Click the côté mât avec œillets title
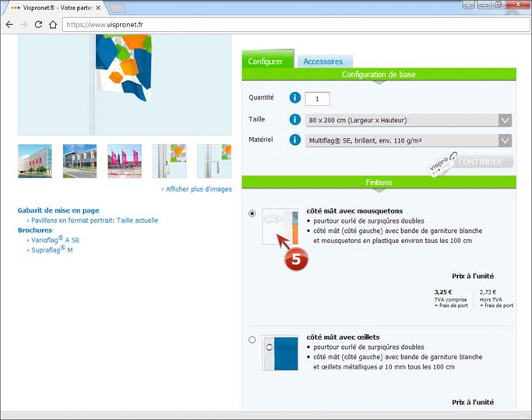Viewport: 532px width, 420px height. pyautogui.click(x=343, y=337)
